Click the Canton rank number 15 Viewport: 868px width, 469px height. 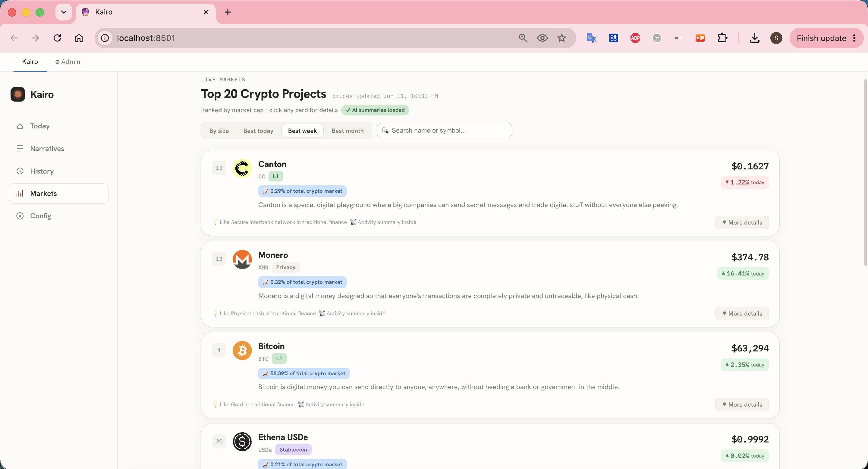pos(219,168)
